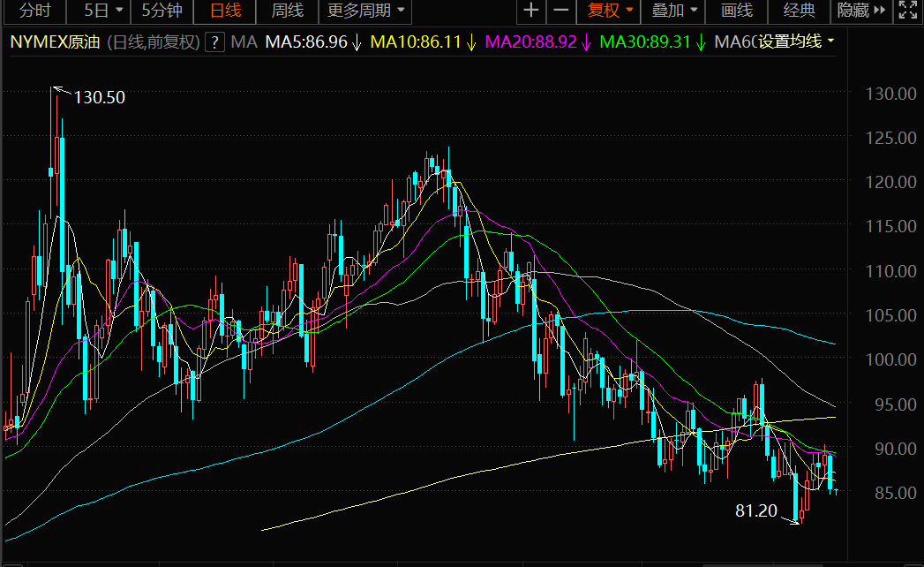The width and height of the screenshot is (924, 567).
Task: Toggle 经典 classic view mode
Action: click(x=799, y=11)
